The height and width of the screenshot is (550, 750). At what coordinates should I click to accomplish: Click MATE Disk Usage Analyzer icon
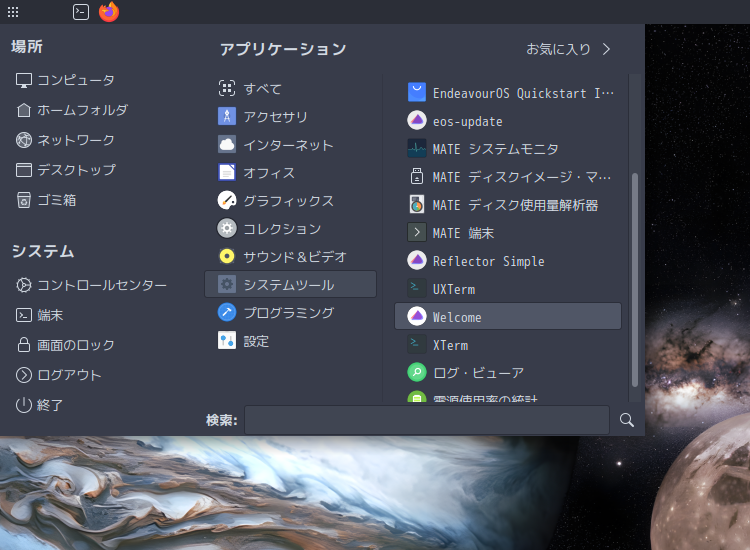point(417,205)
